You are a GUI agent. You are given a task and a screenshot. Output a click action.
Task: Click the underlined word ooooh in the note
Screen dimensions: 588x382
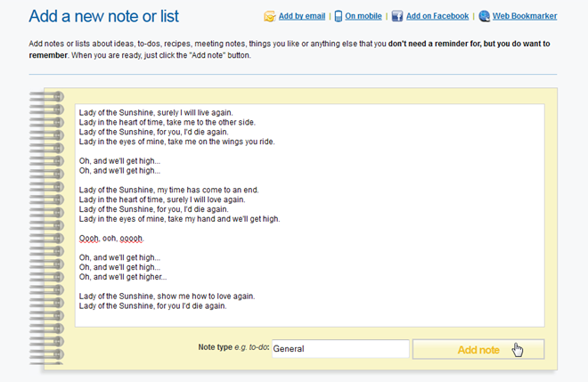(131, 239)
